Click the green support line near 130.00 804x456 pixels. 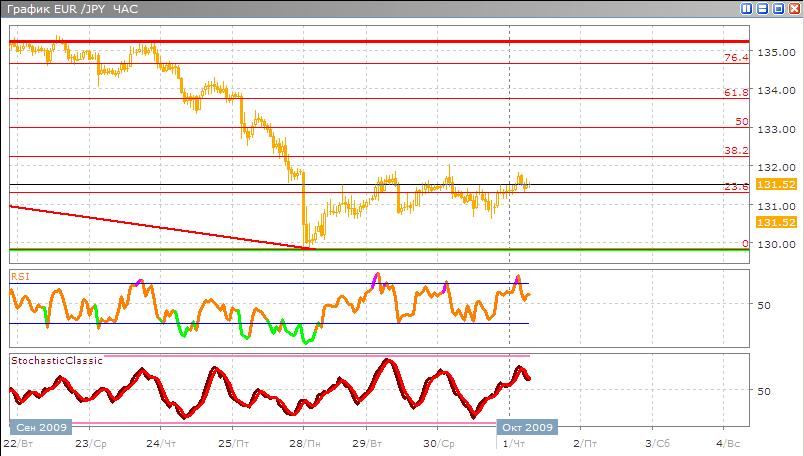pyautogui.click(x=400, y=250)
